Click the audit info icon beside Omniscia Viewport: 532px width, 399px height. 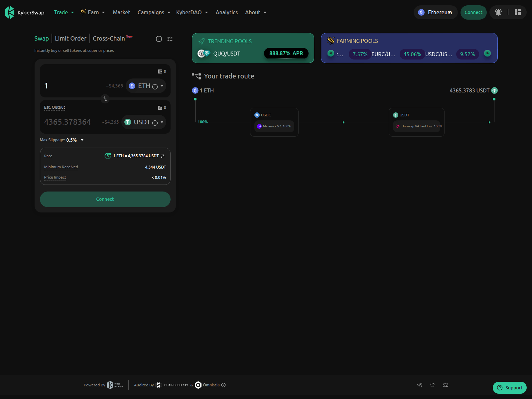[x=223, y=385]
